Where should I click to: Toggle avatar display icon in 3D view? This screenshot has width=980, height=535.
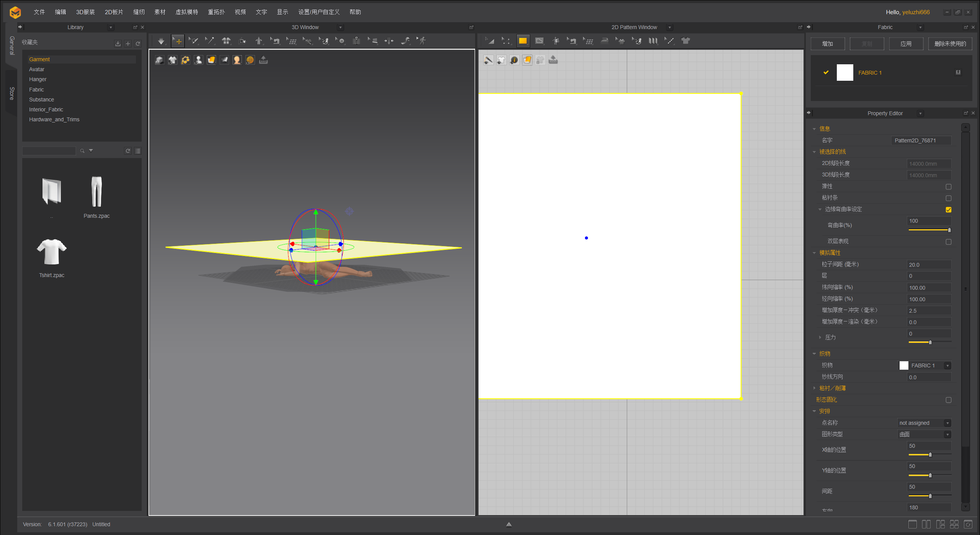[198, 60]
